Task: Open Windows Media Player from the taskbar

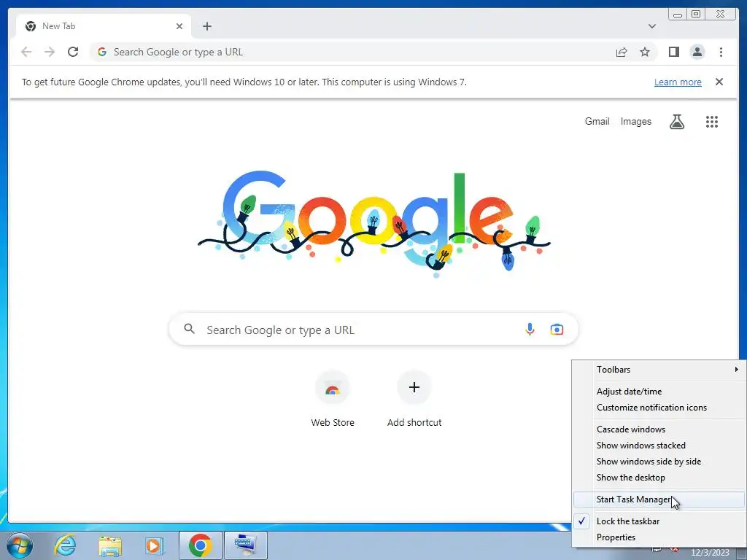Action: 153,545
